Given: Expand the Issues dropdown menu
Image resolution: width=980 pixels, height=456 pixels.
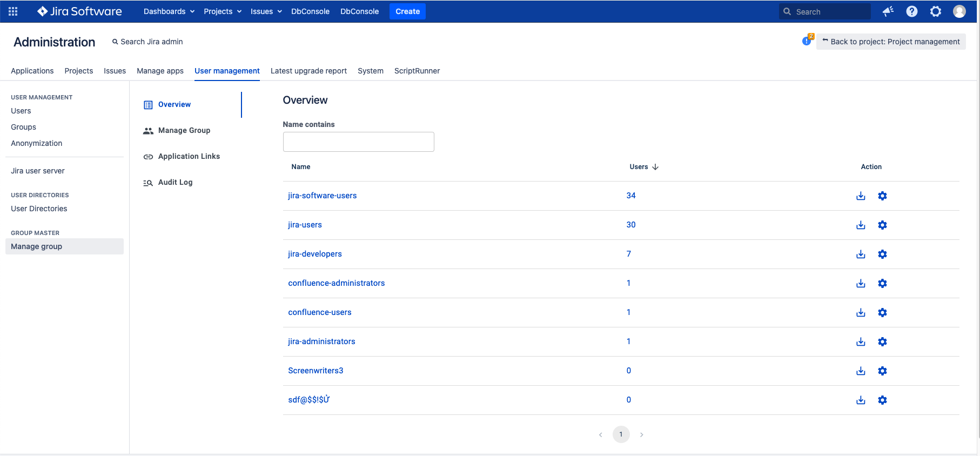Looking at the screenshot, I should pyautogui.click(x=266, y=11).
